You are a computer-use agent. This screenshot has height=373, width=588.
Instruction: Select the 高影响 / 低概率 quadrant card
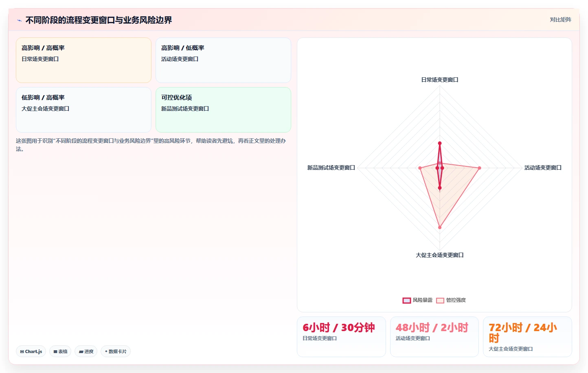coord(223,60)
